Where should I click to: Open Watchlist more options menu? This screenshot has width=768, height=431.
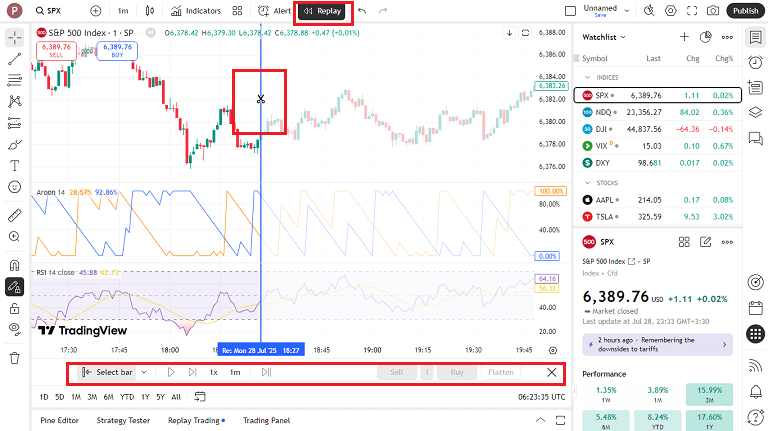pos(727,37)
